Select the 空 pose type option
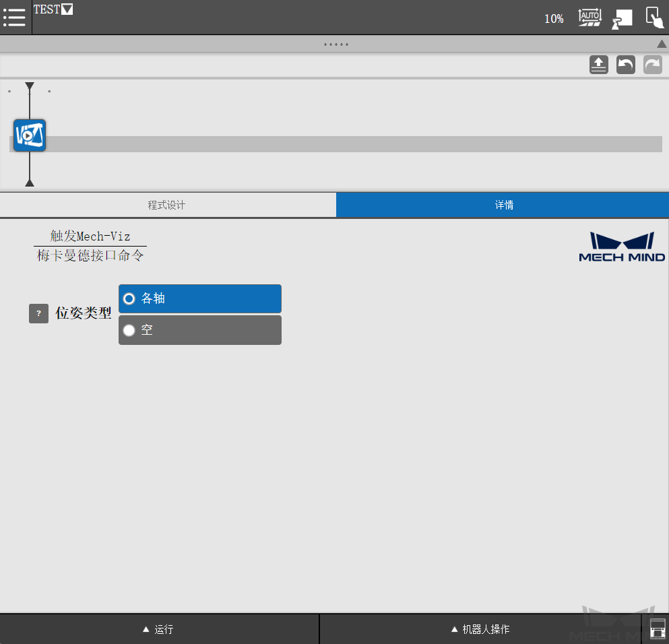669x644 pixels. pyautogui.click(x=199, y=330)
